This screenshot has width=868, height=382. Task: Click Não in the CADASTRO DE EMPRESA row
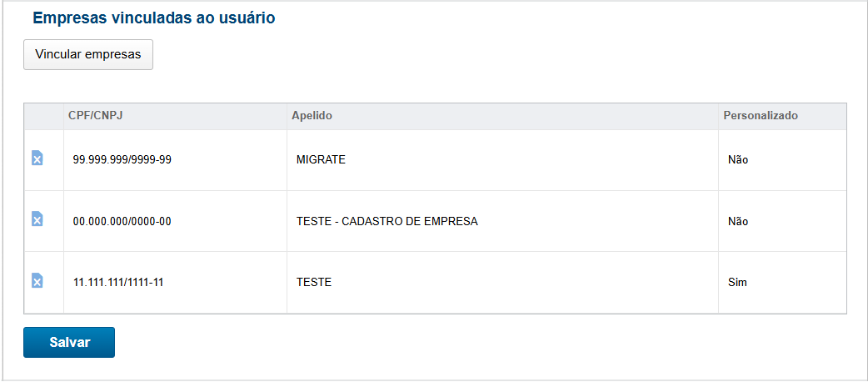[738, 222]
